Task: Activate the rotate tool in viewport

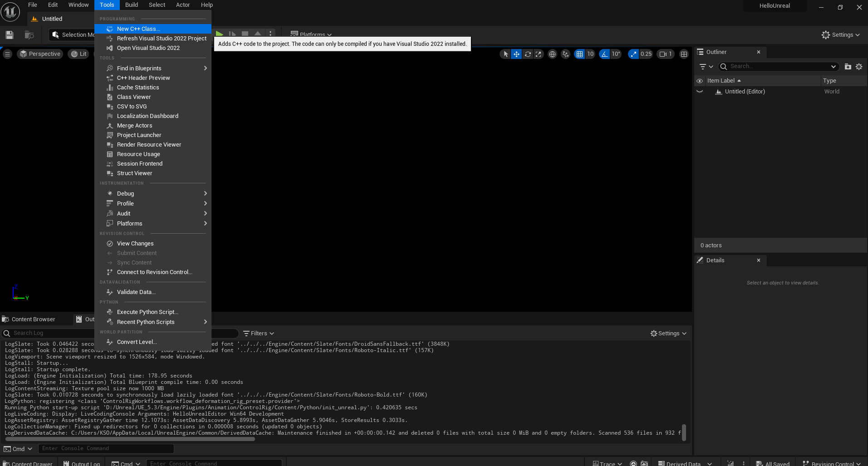Action: 528,54
